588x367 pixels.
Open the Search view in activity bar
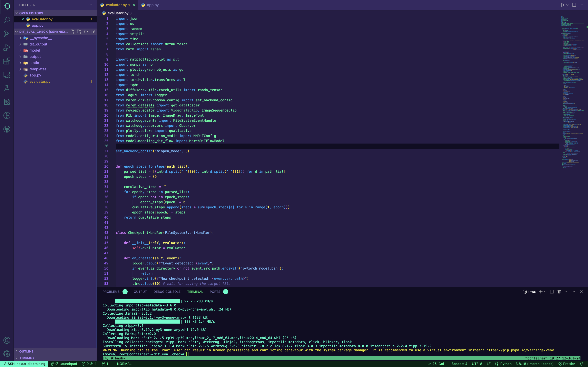7,20
